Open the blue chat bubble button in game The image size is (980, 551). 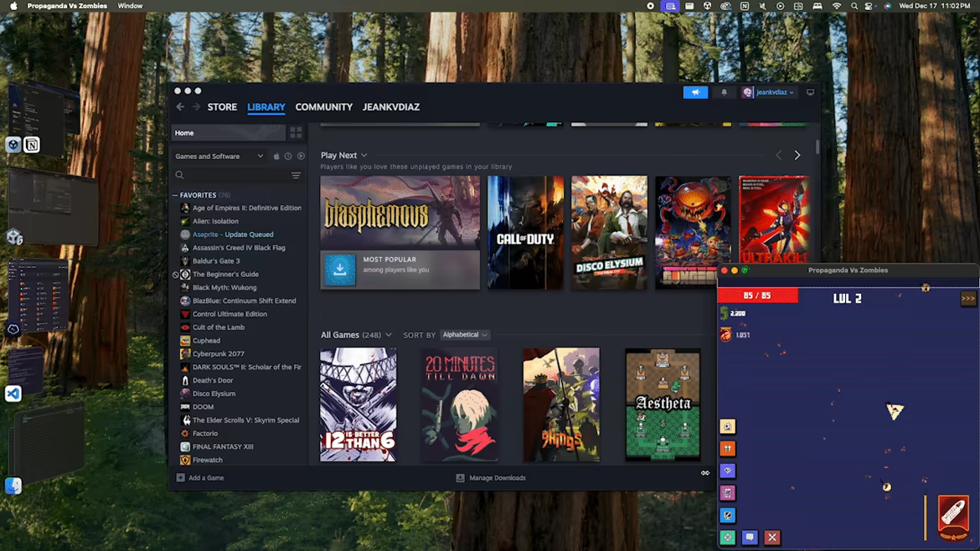[x=750, y=538]
